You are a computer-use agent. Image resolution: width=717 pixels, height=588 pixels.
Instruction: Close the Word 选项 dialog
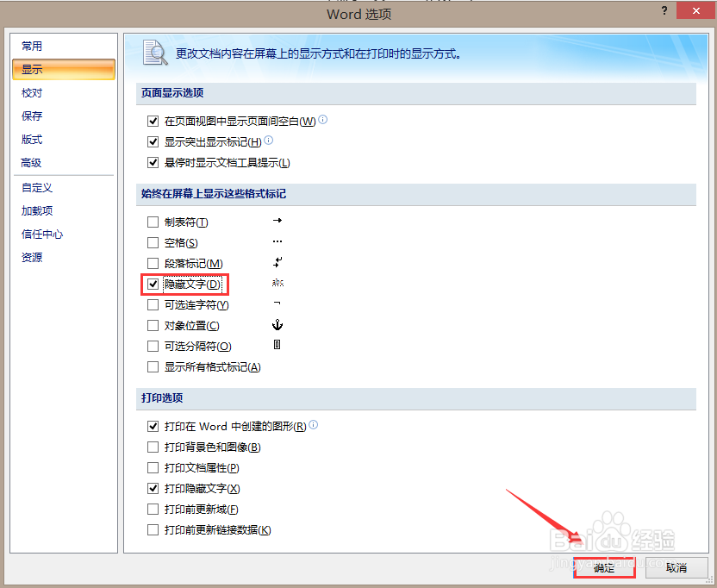coord(696,10)
